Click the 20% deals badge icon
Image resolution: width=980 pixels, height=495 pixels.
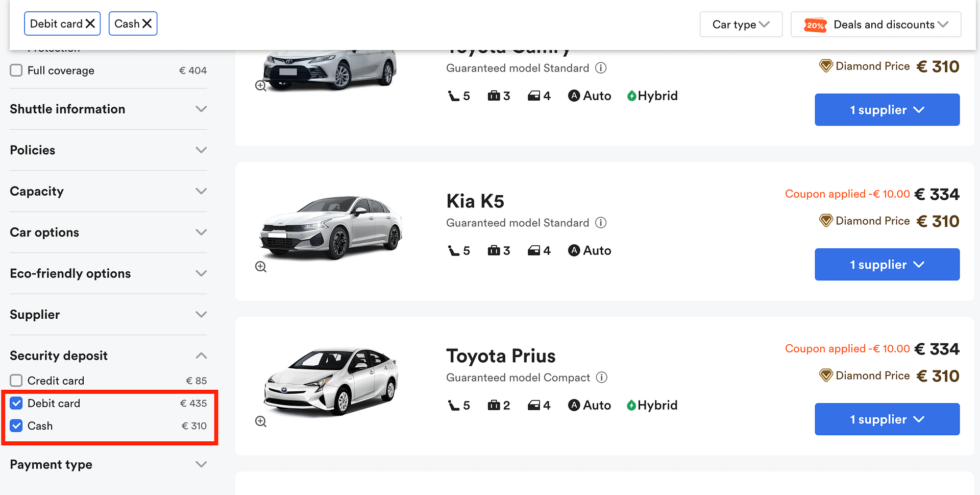point(815,25)
